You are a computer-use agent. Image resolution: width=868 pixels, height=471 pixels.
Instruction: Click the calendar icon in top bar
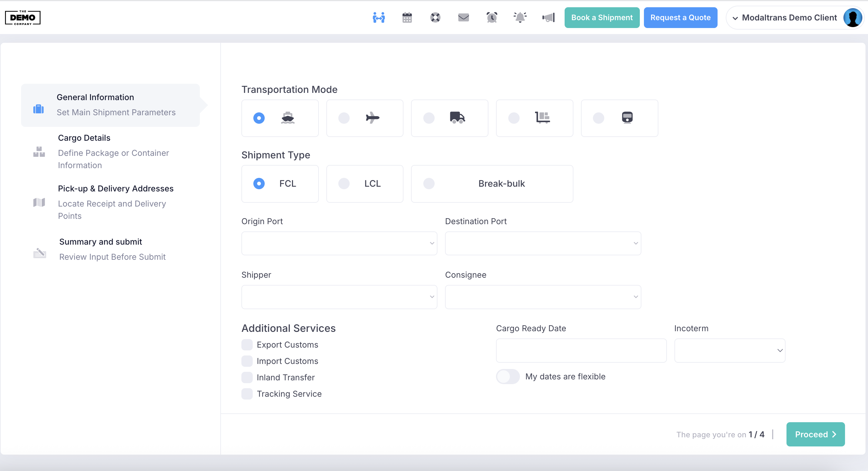tap(407, 18)
